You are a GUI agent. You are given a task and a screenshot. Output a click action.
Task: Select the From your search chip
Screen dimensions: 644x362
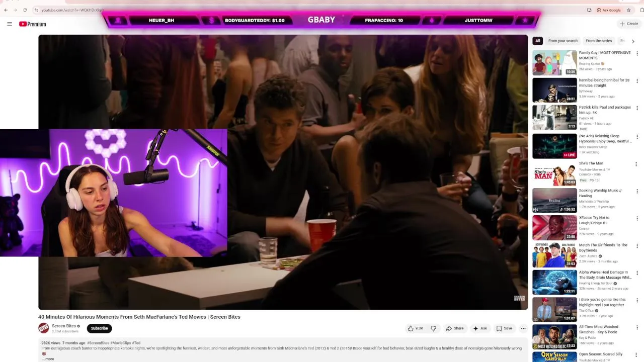click(562, 41)
